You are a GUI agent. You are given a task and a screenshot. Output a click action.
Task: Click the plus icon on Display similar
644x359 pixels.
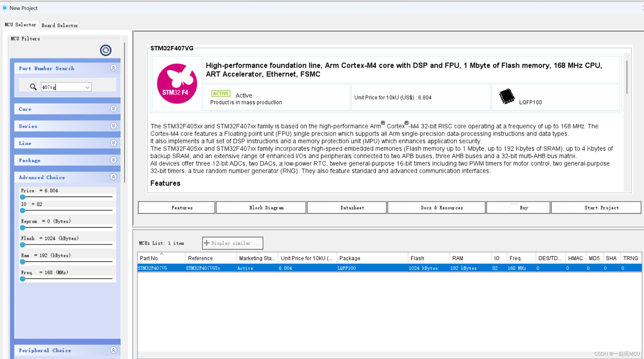tap(207, 243)
